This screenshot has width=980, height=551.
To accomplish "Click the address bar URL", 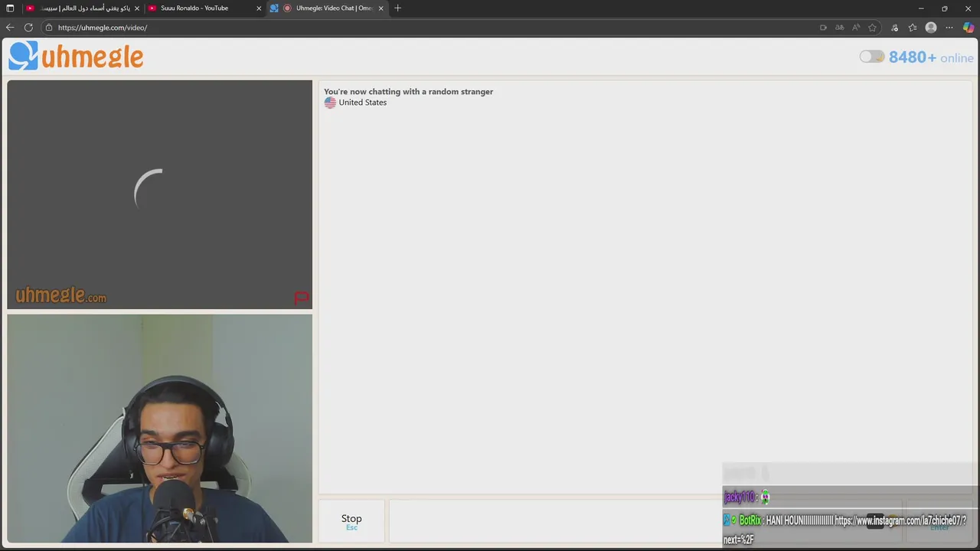I will [103, 28].
